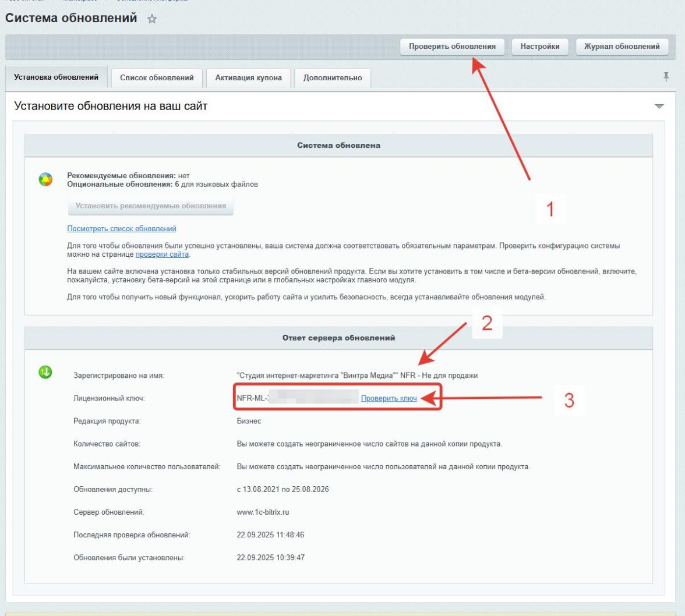Image resolution: width=685 pixels, height=616 pixels.
Task: Click the Максимальное количество пользователей label
Action: (147, 466)
